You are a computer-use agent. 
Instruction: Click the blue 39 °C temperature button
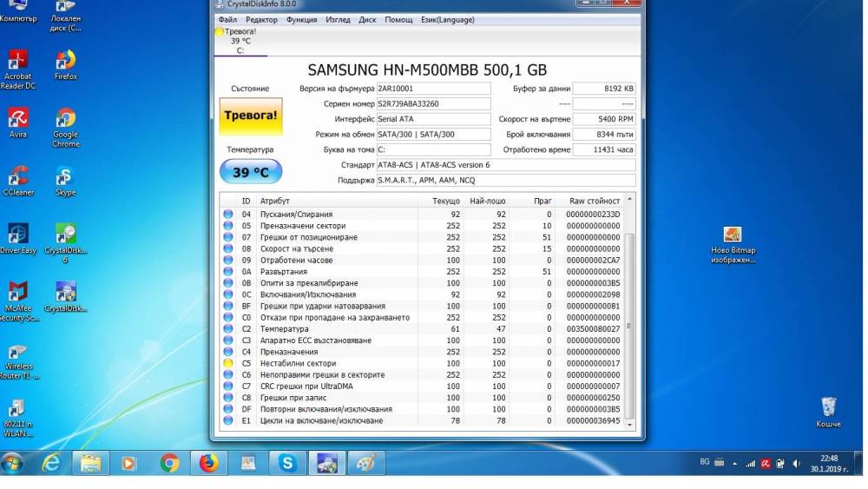[x=251, y=172]
